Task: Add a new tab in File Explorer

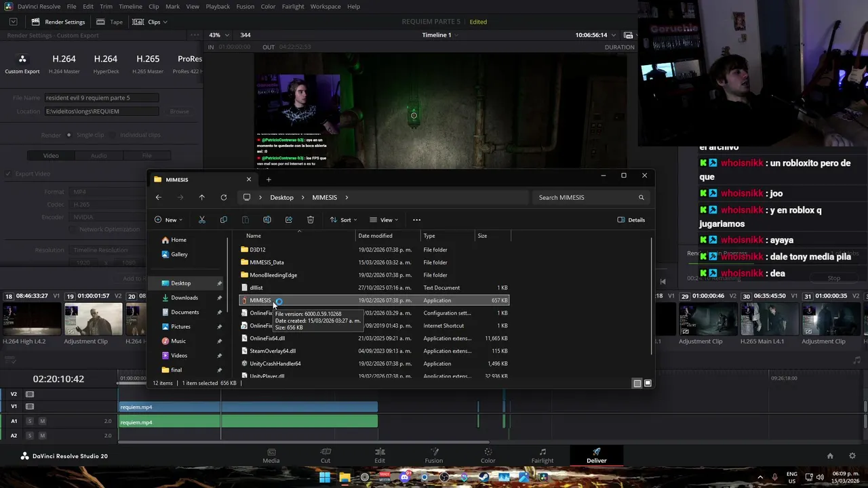Action: (x=269, y=180)
